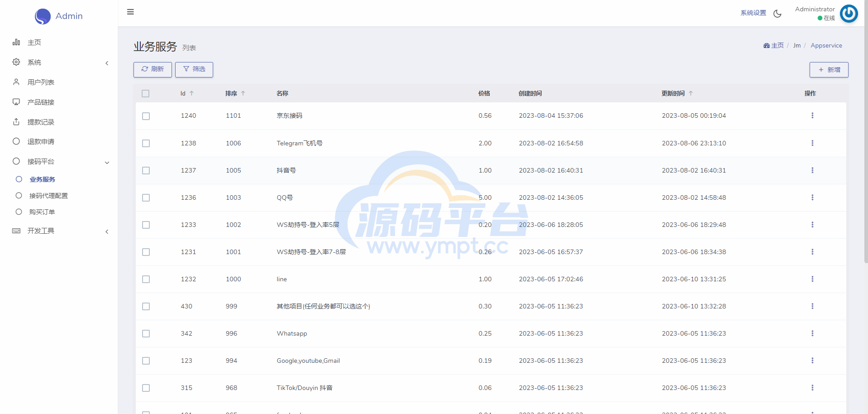The width and height of the screenshot is (868, 414).
Task: Click the 刷新 refresh button
Action: click(x=153, y=69)
